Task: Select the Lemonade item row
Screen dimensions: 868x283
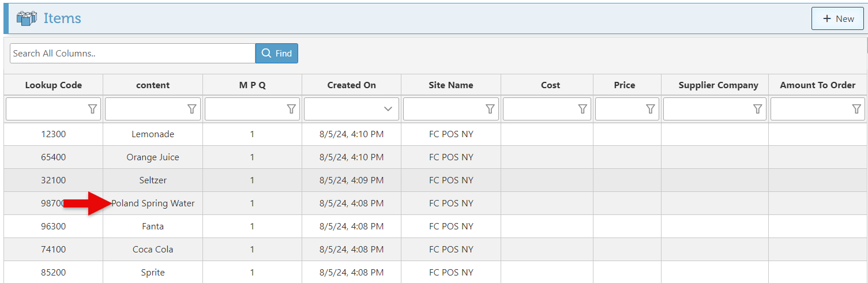Action: [153, 134]
